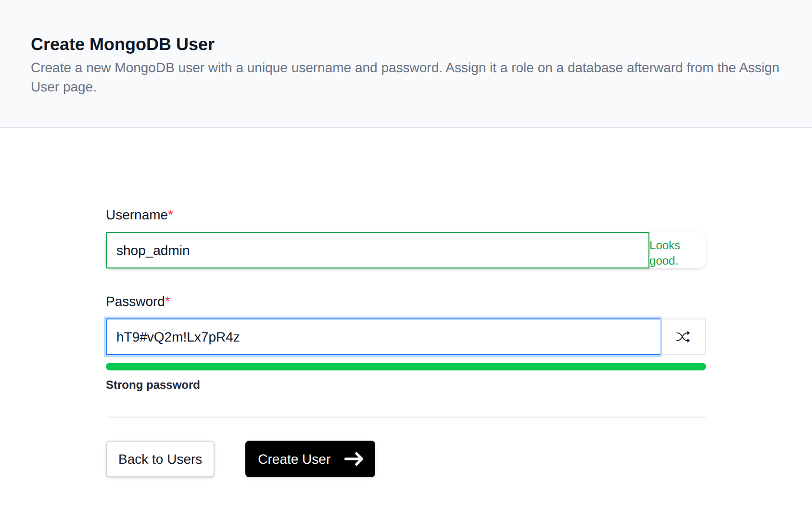
Task: Click the "Looks good." validation message
Action: tap(665, 253)
